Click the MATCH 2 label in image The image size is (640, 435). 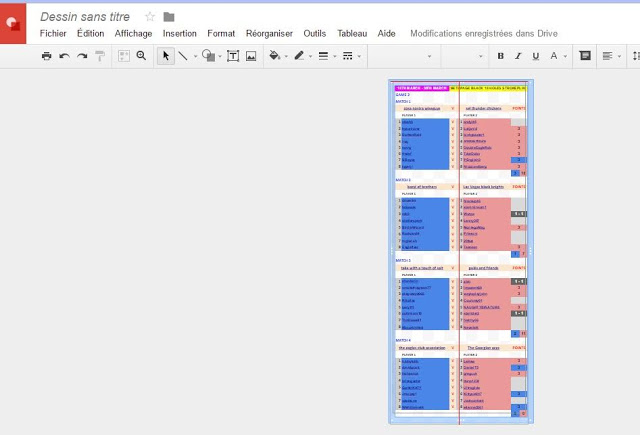(403, 180)
